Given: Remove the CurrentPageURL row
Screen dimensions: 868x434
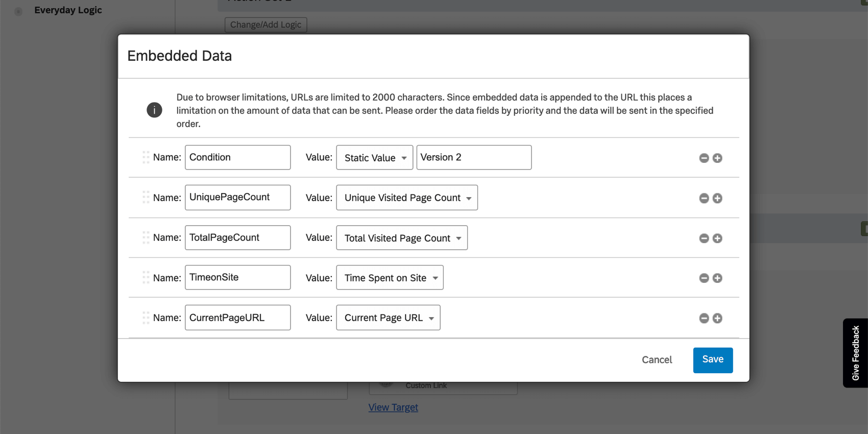Looking at the screenshot, I should pos(704,318).
